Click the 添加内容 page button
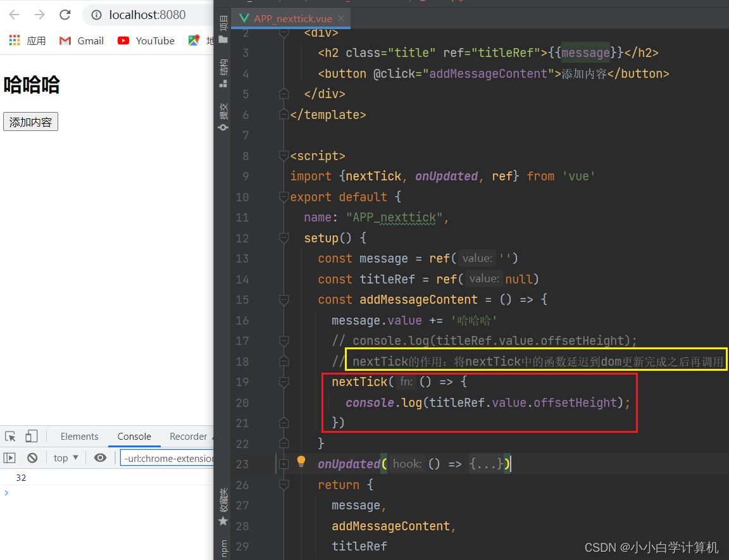729x560 pixels. (x=30, y=121)
